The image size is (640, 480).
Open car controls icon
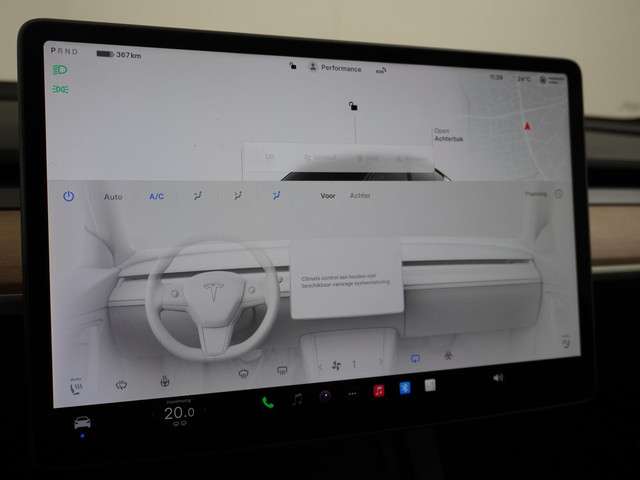(x=82, y=422)
